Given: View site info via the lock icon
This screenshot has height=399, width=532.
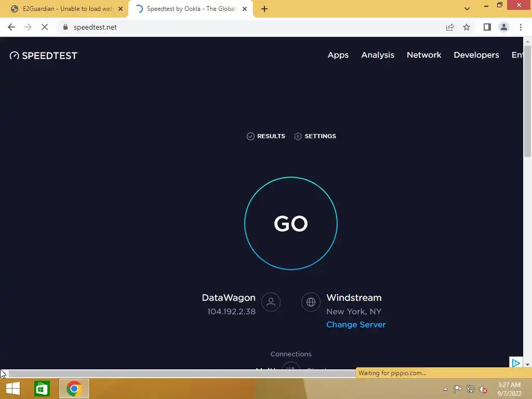Looking at the screenshot, I should (x=65, y=27).
